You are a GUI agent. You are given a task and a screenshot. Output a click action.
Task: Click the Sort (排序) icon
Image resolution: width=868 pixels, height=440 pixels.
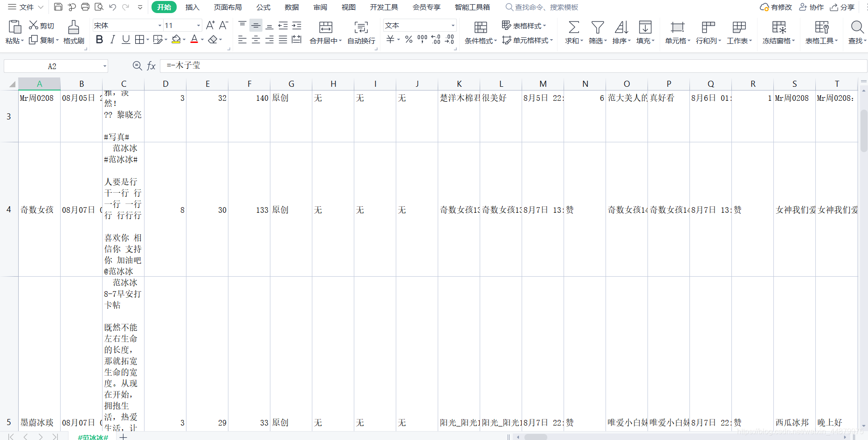[621, 27]
